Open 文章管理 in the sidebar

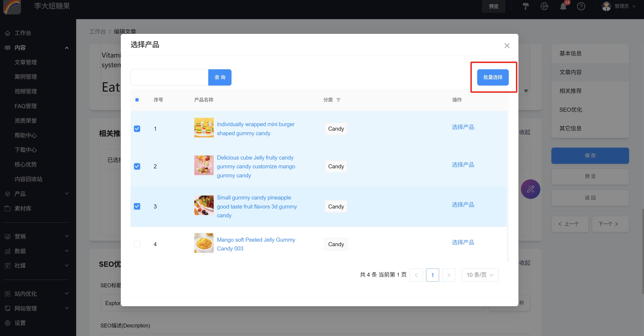25,62
